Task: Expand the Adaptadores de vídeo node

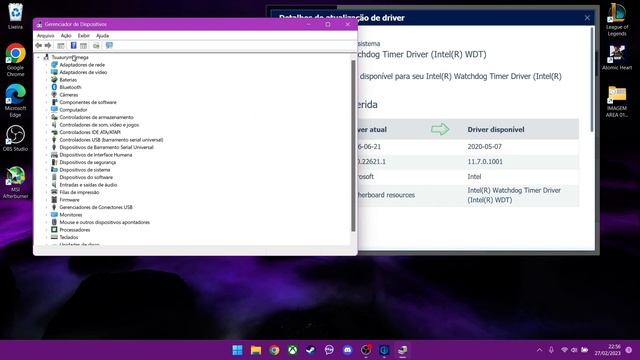Action: pos(46,72)
